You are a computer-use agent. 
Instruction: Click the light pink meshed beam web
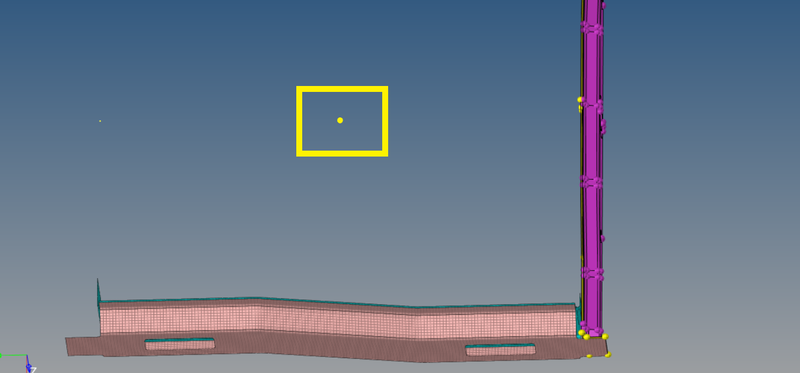coord(337,320)
